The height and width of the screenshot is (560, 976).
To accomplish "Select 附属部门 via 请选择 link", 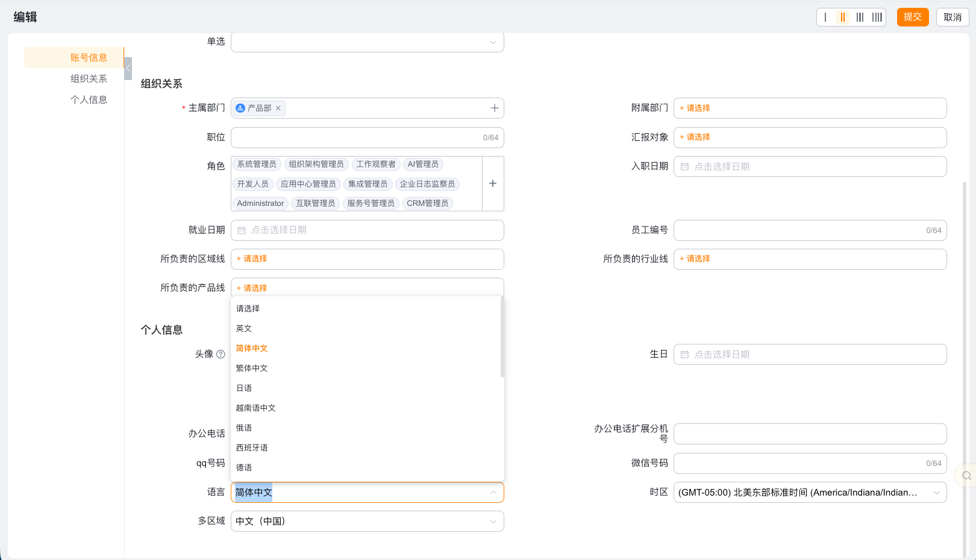I will click(695, 108).
